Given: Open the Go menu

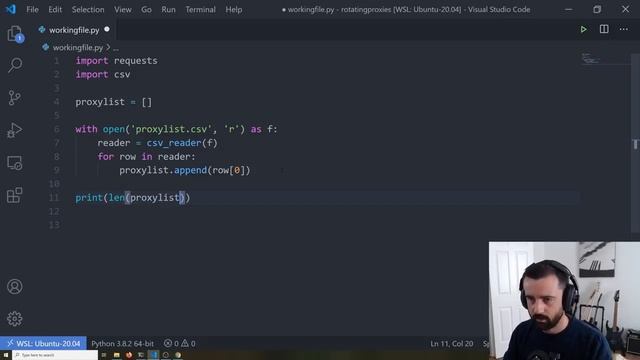Looking at the screenshot, I should 146,9.
